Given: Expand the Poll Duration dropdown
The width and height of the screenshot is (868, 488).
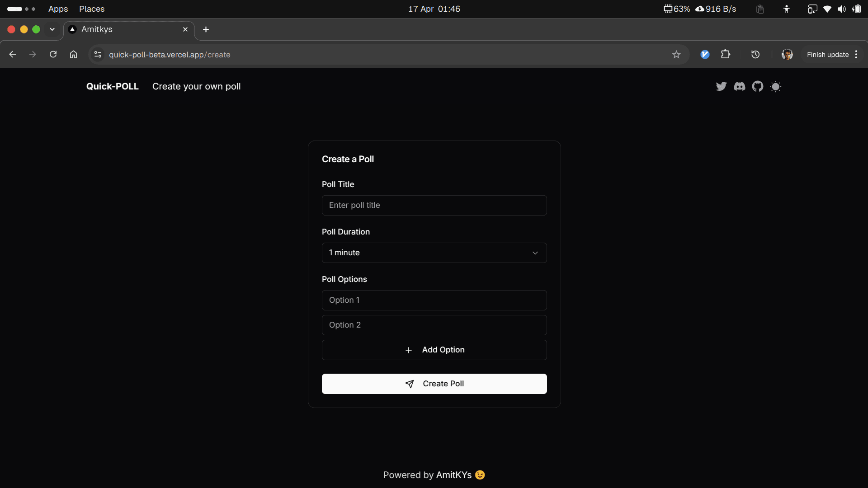Looking at the screenshot, I should point(434,253).
